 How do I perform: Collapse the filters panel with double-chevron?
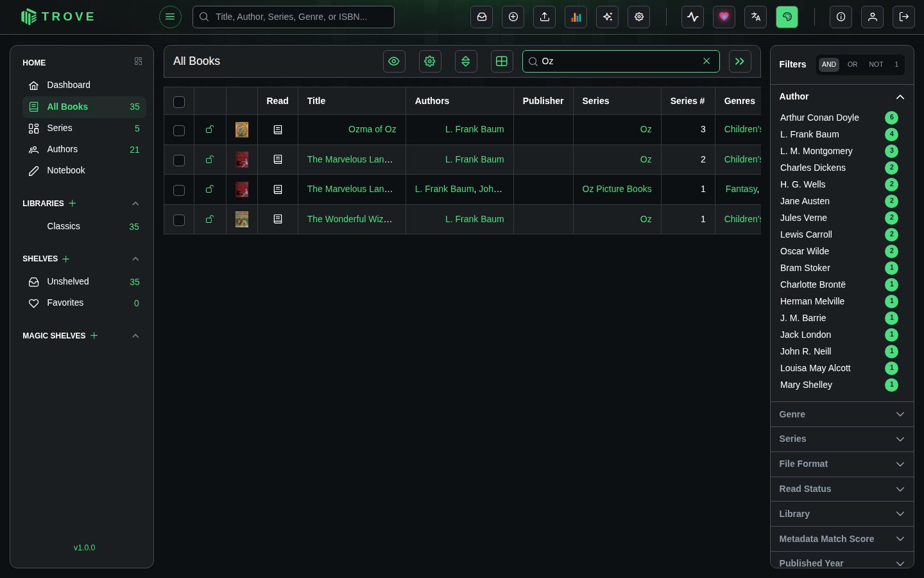740,61
